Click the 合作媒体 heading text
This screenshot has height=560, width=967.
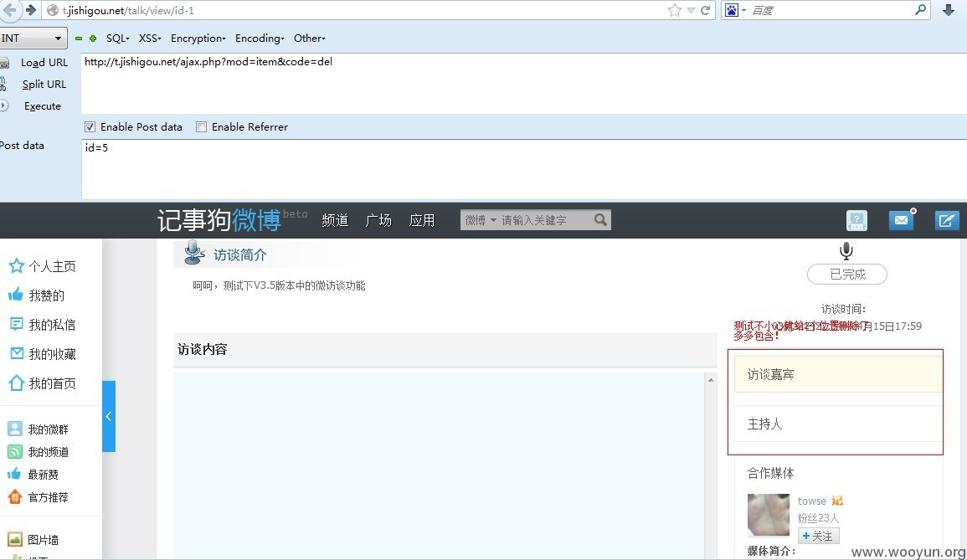click(770, 473)
